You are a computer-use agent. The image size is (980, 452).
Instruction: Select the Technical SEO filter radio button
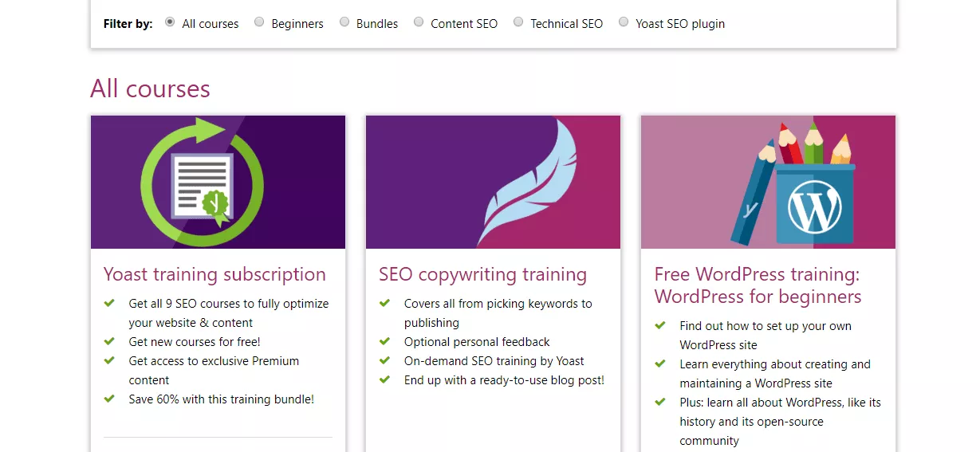(x=518, y=22)
